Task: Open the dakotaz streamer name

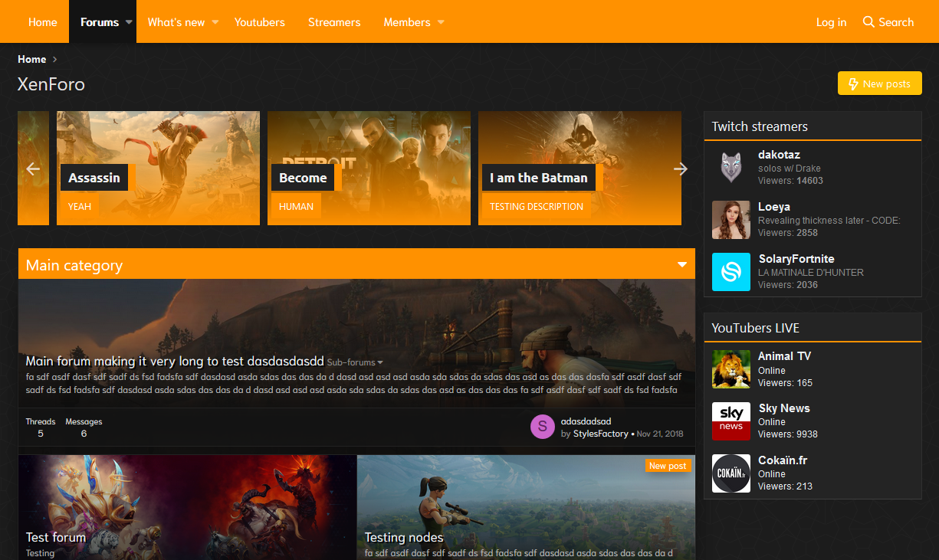Action: tap(779, 155)
